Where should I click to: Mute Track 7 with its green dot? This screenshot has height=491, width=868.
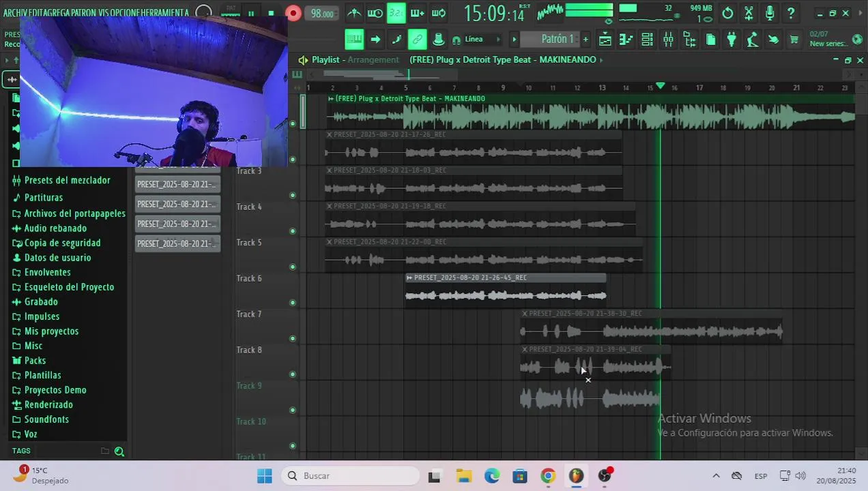[x=293, y=338]
